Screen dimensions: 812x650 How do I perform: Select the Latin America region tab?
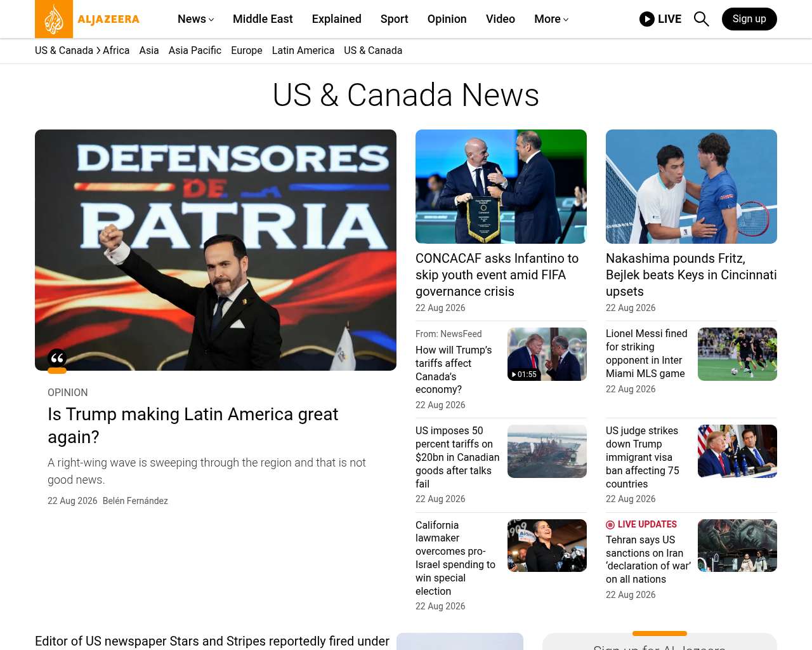pos(303,51)
